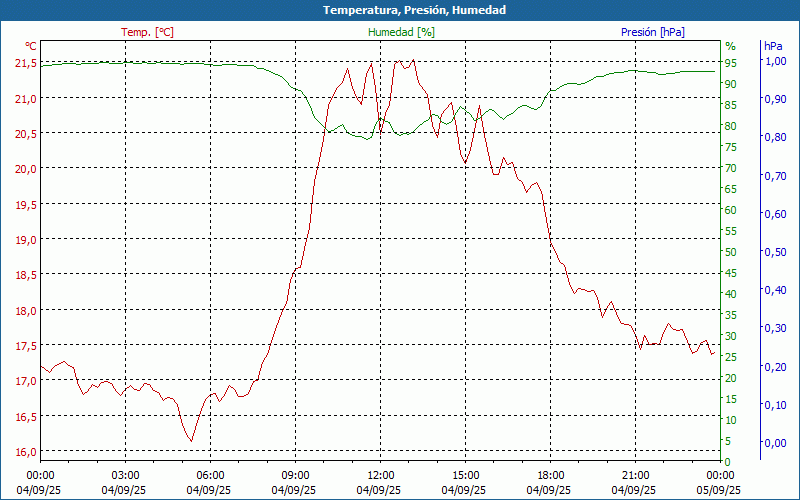Click the hPa unit label on pressure axis
The width and height of the screenshot is (800, 500).
(773, 46)
